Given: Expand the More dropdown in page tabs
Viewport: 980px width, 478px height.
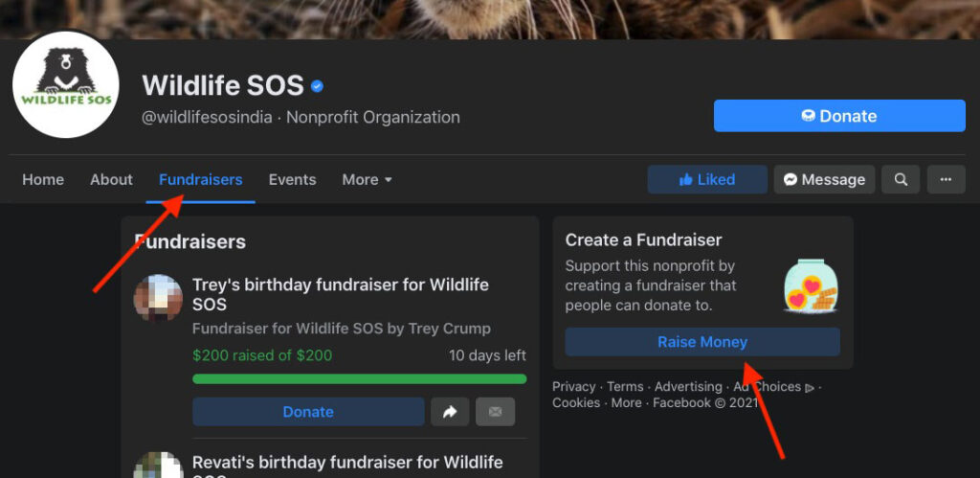Looking at the screenshot, I should click(367, 179).
